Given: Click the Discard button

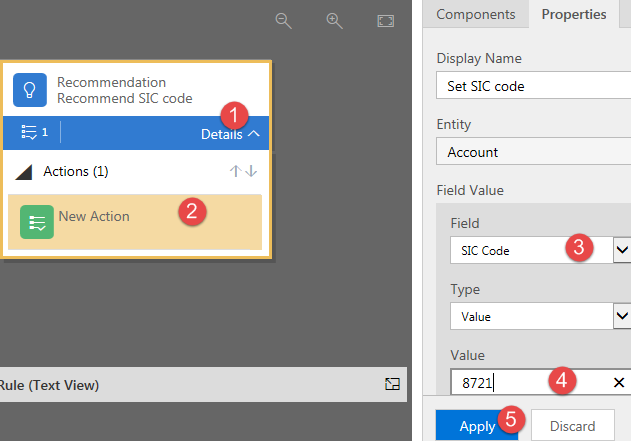Looking at the screenshot, I should tap(572, 426).
